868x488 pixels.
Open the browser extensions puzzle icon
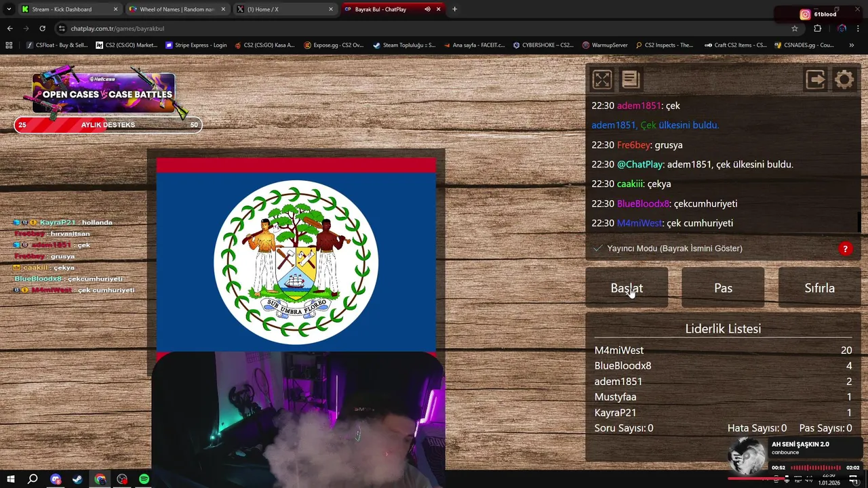pyautogui.click(x=817, y=28)
